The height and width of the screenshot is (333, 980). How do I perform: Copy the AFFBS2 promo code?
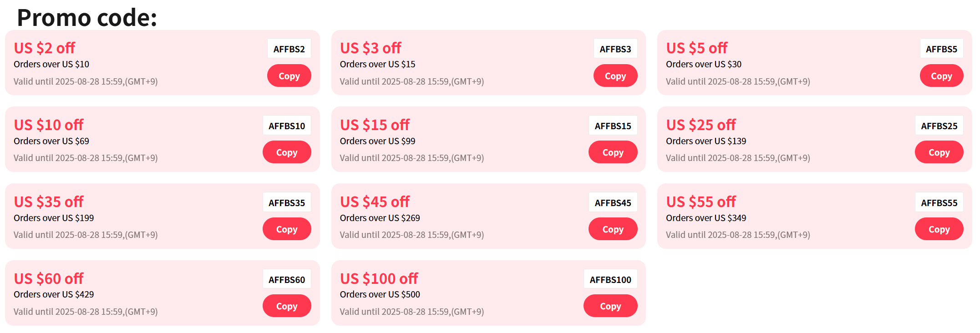click(x=289, y=76)
